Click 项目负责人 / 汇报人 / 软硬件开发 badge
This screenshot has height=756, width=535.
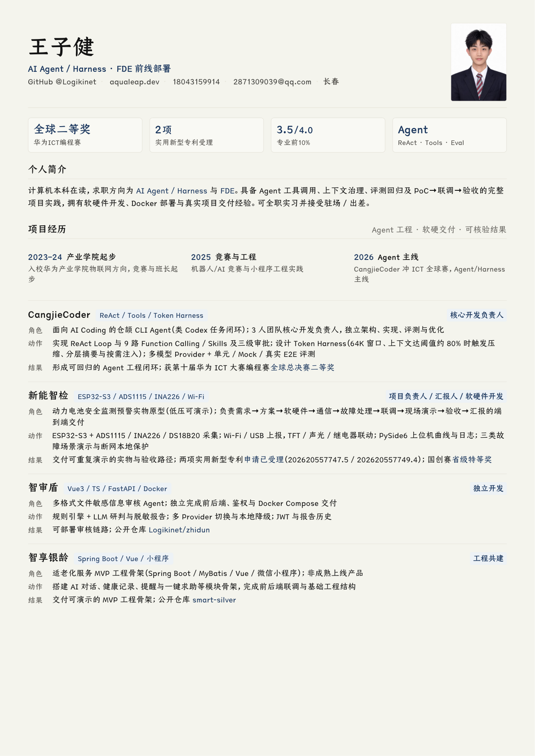point(446,396)
